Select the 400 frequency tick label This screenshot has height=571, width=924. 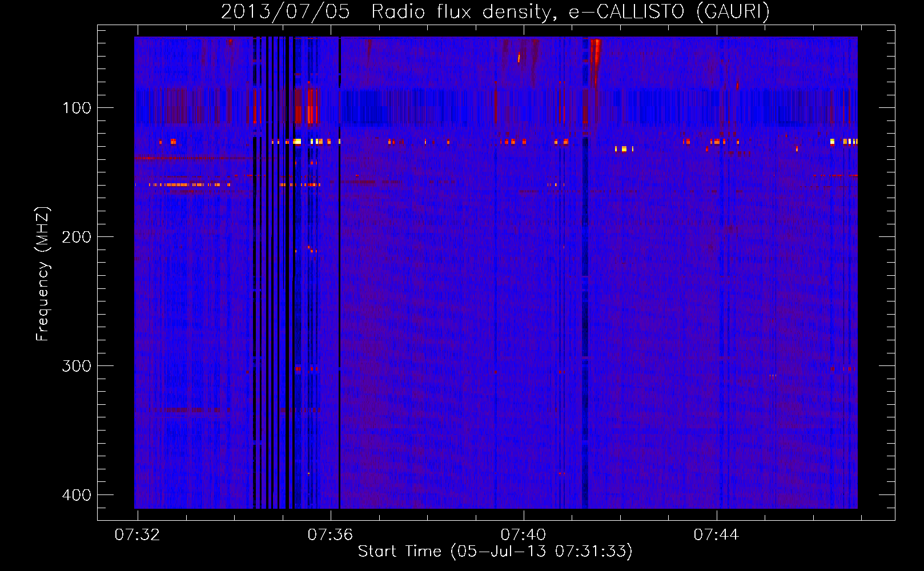[x=77, y=495]
